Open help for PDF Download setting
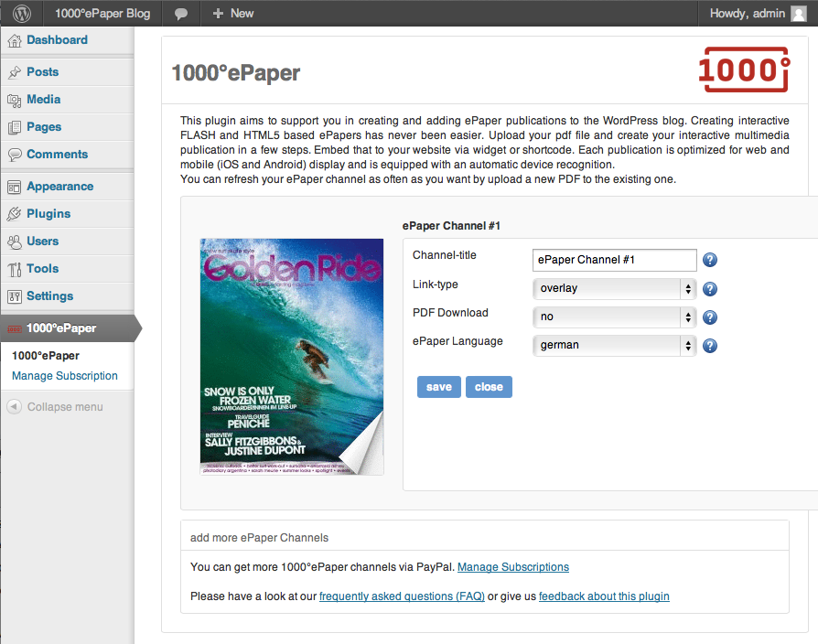This screenshot has height=644, width=818. pyautogui.click(x=709, y=317)
